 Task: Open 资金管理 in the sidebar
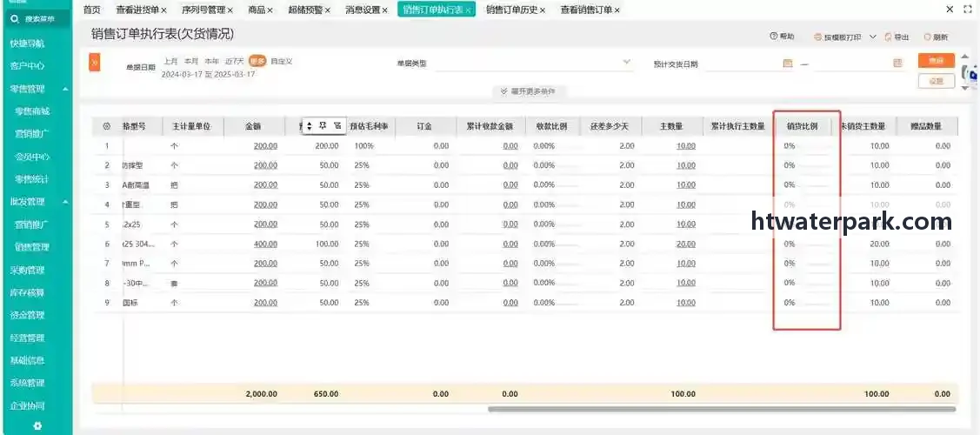pyautogui.click(x=27, y=315)
